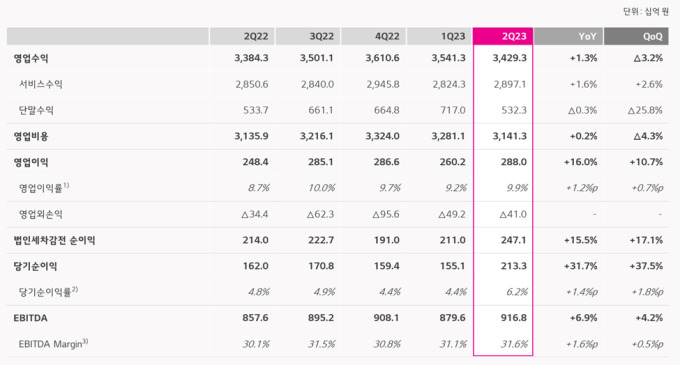Click the 당기순이익 row label
The width and height of the screenshot is (680, 365).
click(x=35, y=266)
